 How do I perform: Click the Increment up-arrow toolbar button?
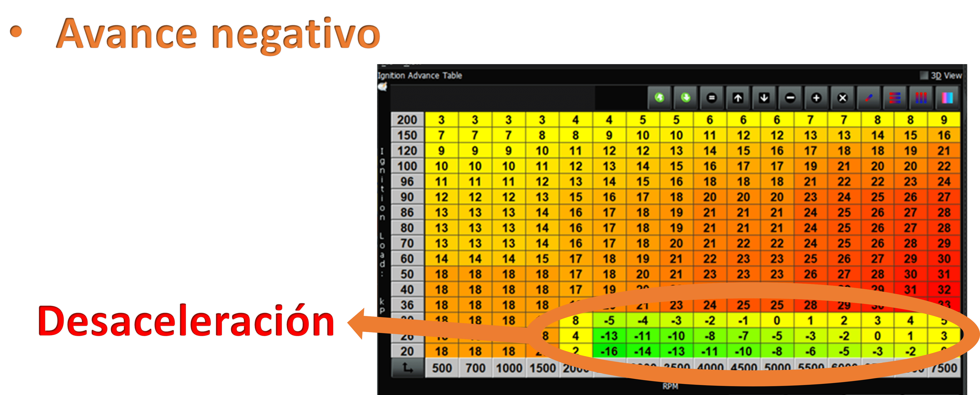tap(738, 98)
